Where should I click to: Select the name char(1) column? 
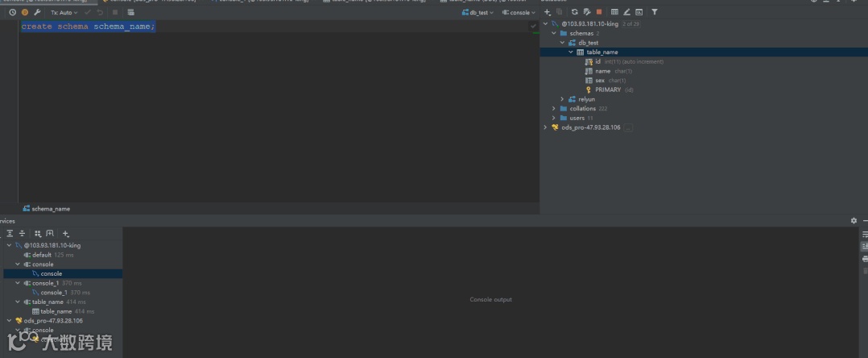point(609,71)
